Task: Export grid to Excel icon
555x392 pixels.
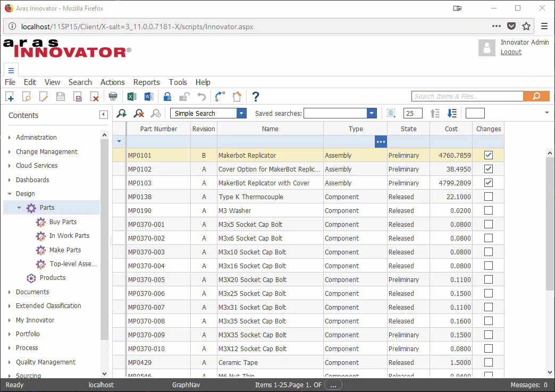Action: click(132, 96)
